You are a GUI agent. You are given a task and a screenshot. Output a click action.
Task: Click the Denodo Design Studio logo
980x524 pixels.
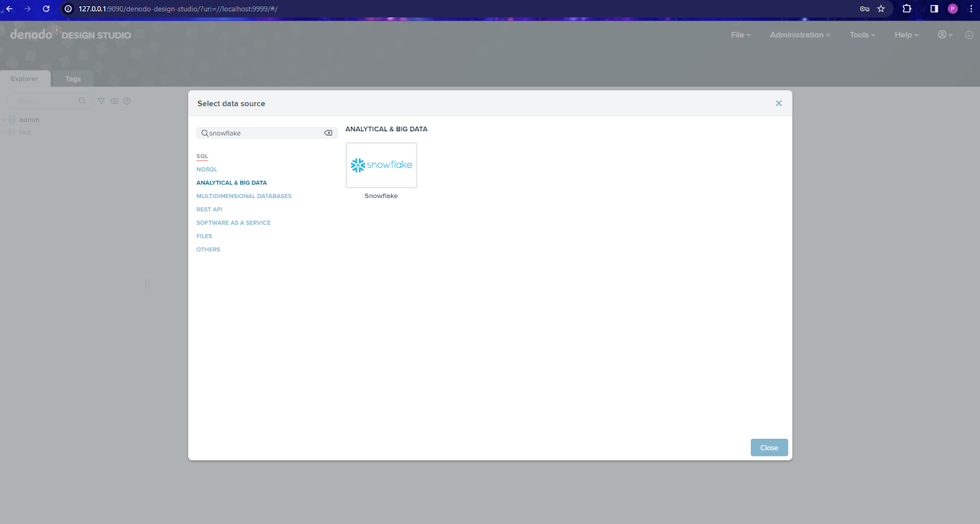pos(70,34)
